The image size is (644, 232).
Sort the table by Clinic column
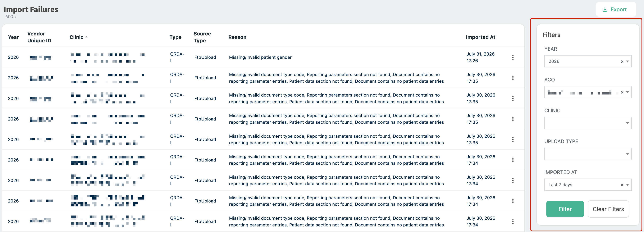(x=76, y=37)
